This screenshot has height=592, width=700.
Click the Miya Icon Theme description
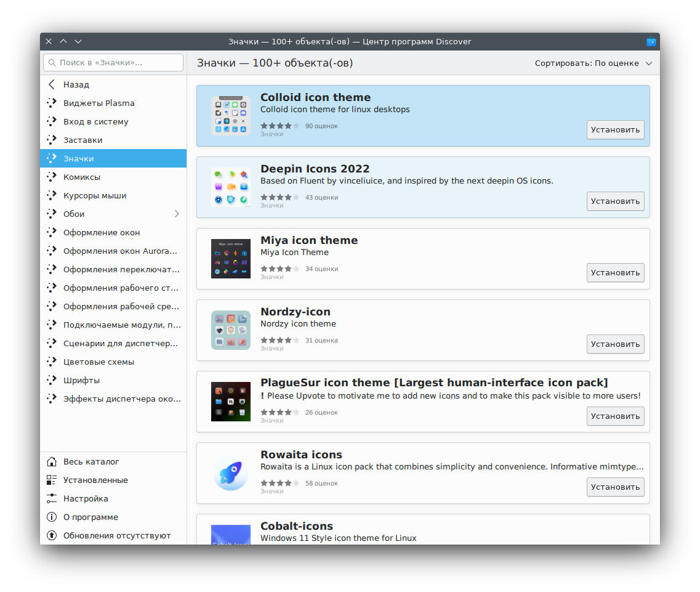coord(295,252)
